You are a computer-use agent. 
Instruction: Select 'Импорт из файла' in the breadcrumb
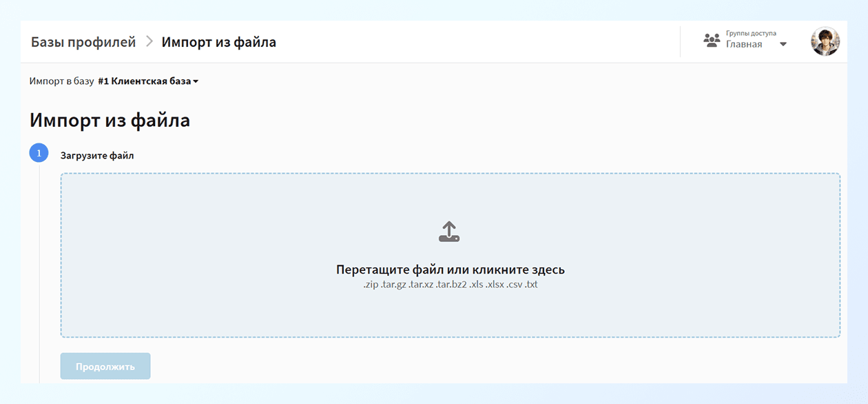point(218,41)
